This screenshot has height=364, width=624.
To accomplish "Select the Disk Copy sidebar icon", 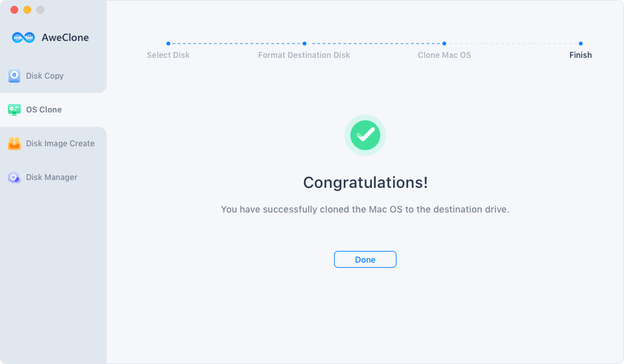I will [x=14, y=75].
